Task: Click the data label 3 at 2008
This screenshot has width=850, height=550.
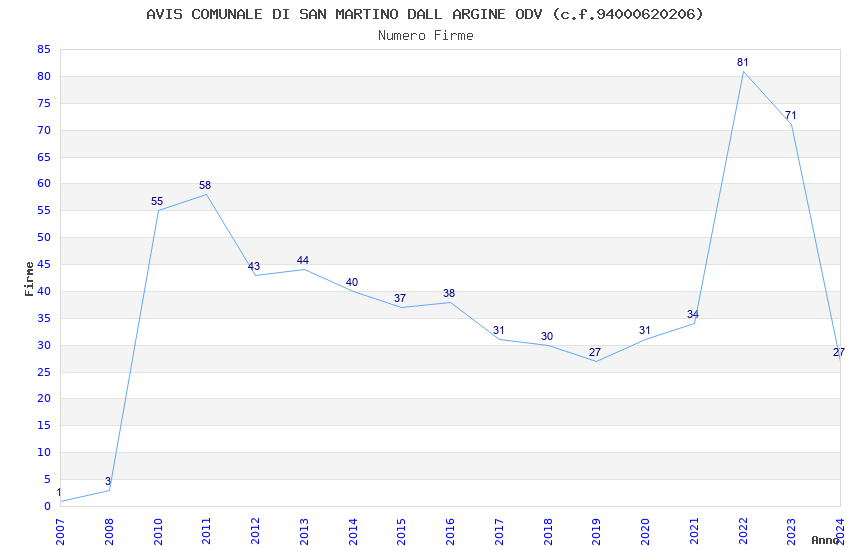Action: [108, 481]
